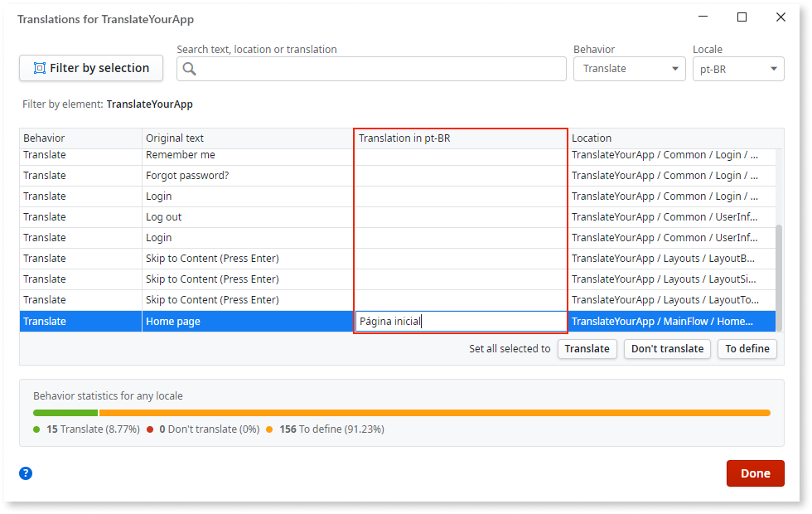
Task: Confirm translations with the Done button
Action: click(755, 473)
